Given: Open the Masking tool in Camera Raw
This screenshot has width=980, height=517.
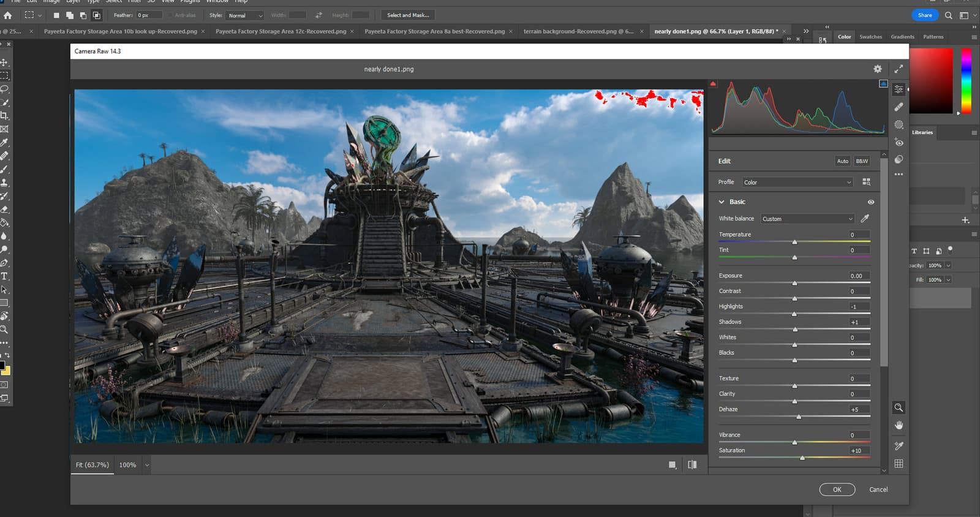Looking at the screenshot, I should tap(899, 124).
